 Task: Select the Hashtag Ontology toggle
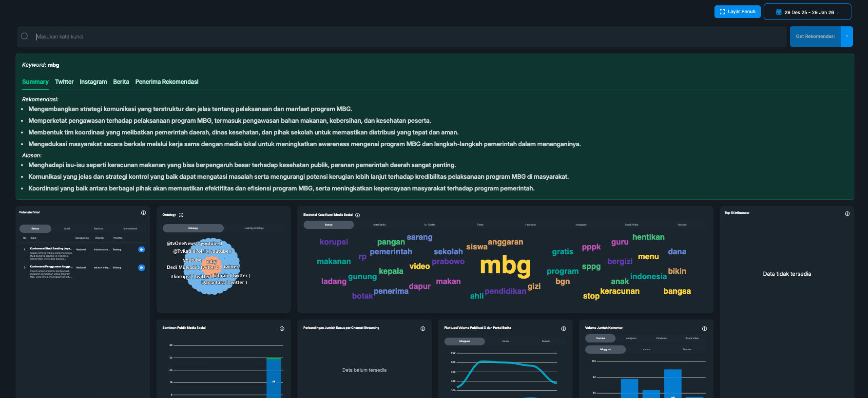point(254,228)
